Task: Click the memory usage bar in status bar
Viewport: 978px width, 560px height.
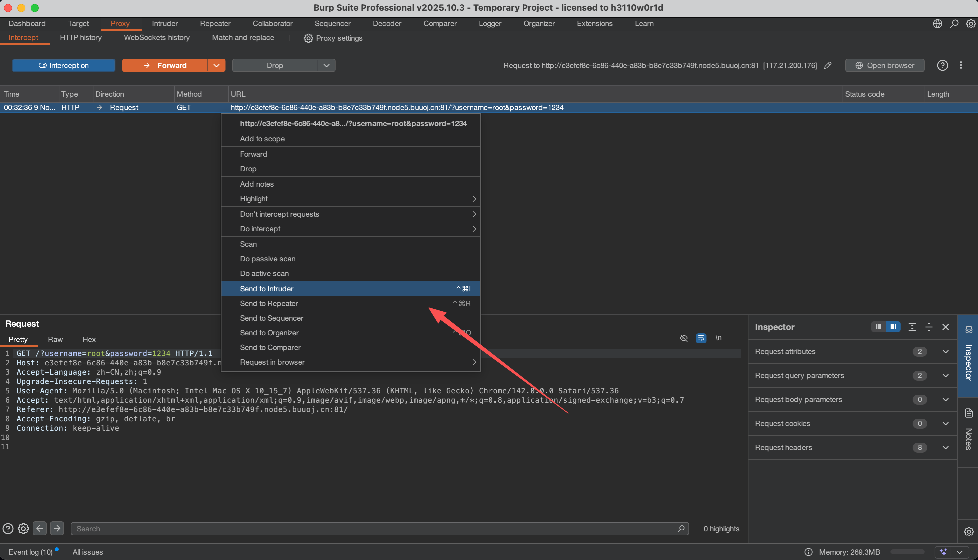Action: (x=907, y=552)
